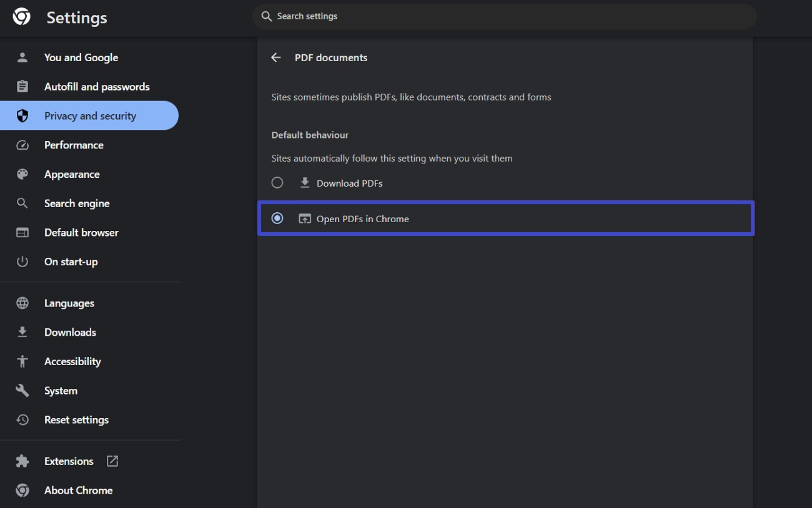
Task: Open the About Chrome page
Action: [x=78, y=491]
